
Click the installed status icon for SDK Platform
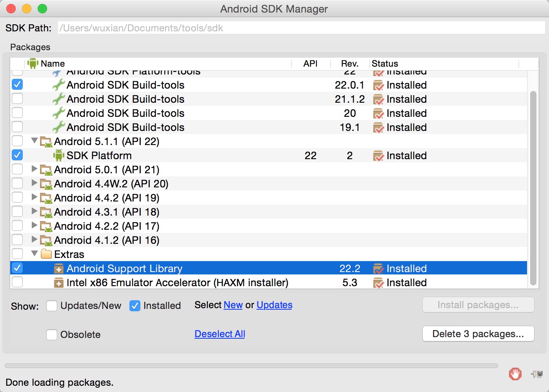[x=378, y=156]
